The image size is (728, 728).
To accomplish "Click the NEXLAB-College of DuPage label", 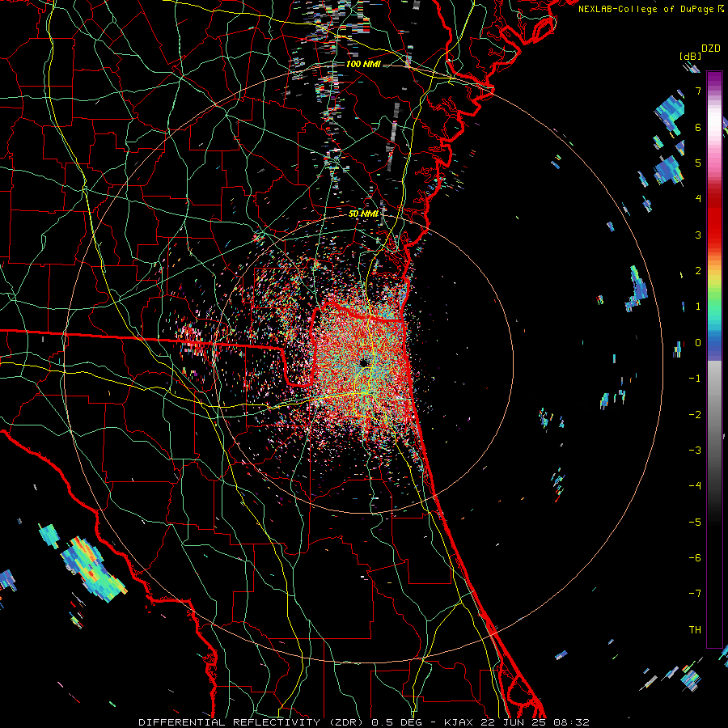I will click(645, 9).
